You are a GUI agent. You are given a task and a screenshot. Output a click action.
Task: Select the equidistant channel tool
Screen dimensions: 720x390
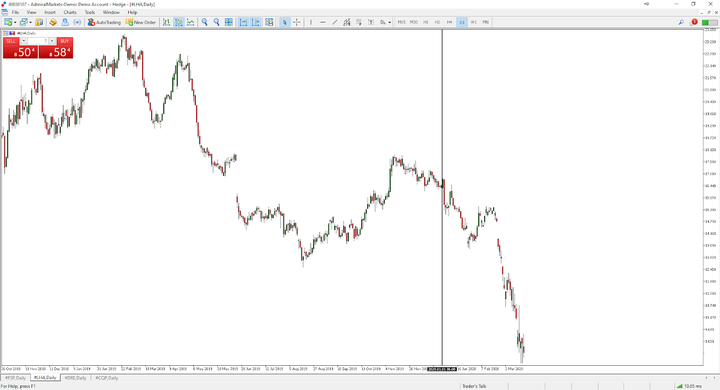tap(347, 22)
